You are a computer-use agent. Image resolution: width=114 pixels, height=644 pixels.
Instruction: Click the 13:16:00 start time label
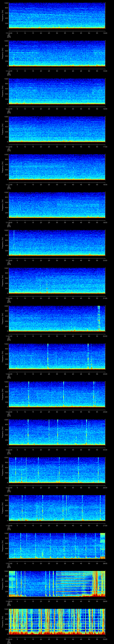coord(9,147)
